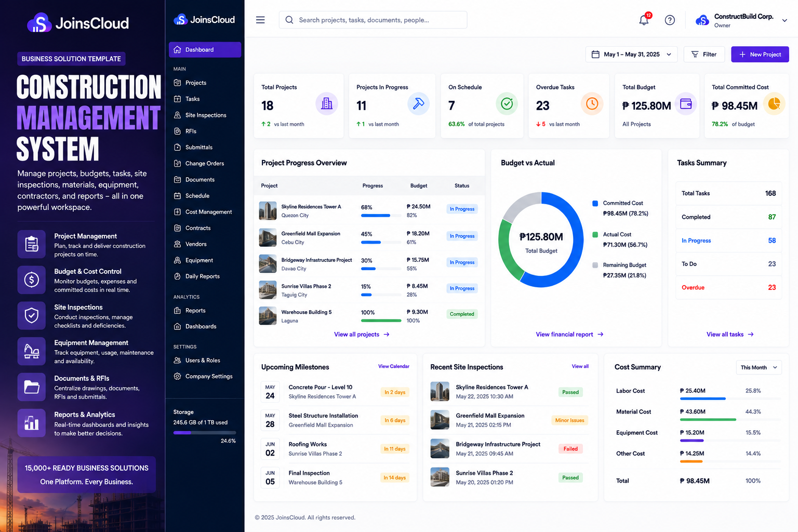Viewport: 798px width, 532px height.
Task: Click the Greenfield Mall Expansion project thumbnail
Action: pos(268,237)
